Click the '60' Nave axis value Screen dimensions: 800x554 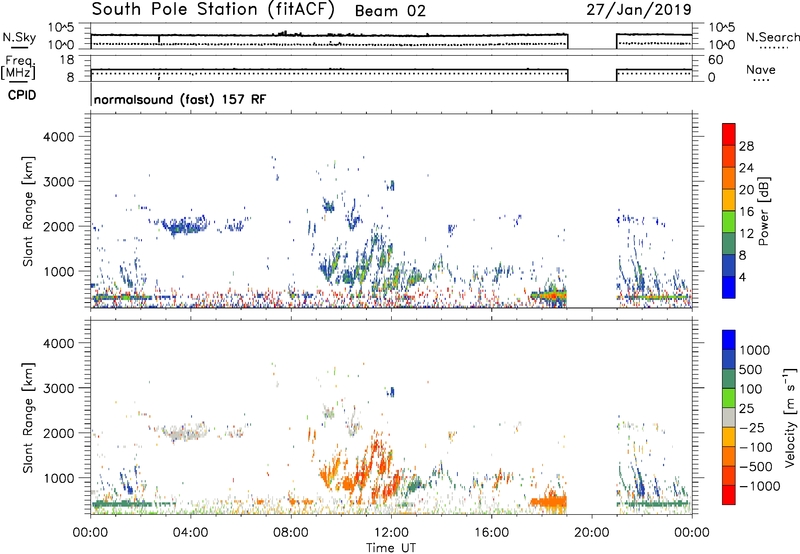tap(715, 60)
